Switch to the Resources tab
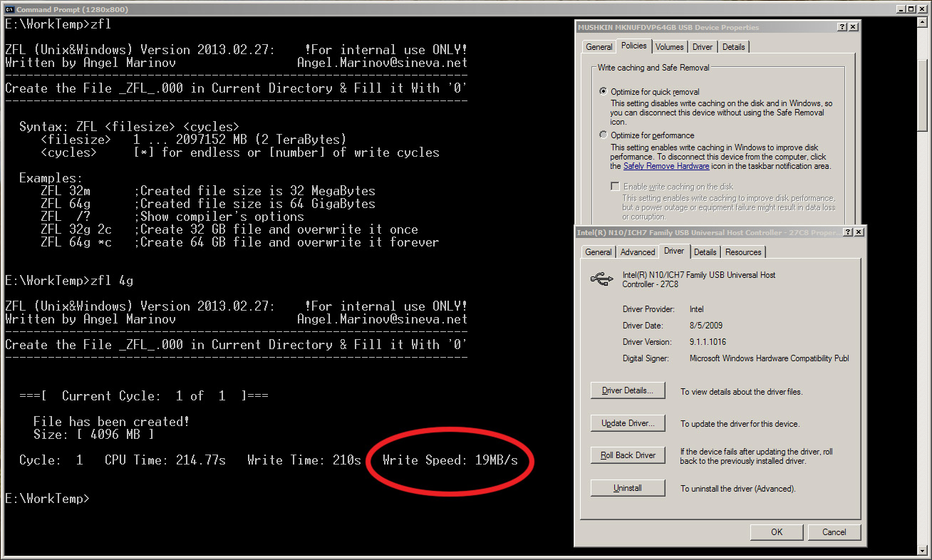 [x=743, y=252]
